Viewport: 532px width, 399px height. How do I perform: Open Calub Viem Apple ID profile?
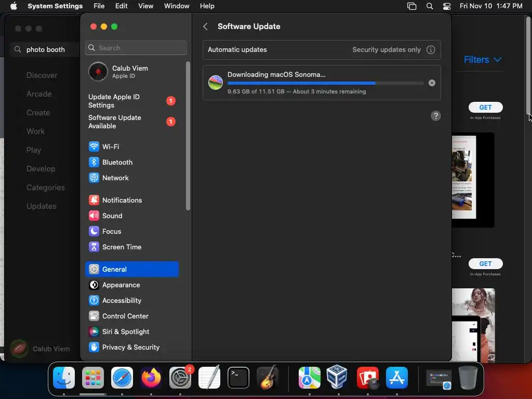click(131, 72)
